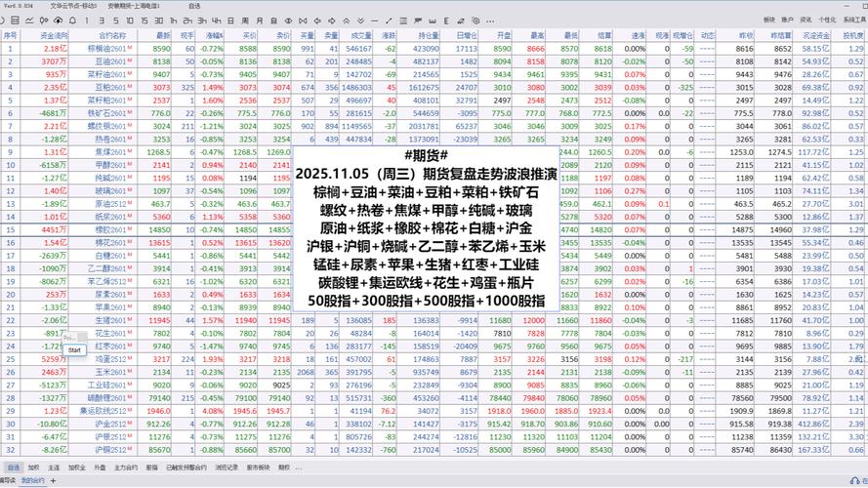This screenshot has width=868, height=488.
Task: Sort by 成交量 column header
Action: click(361, 35)
